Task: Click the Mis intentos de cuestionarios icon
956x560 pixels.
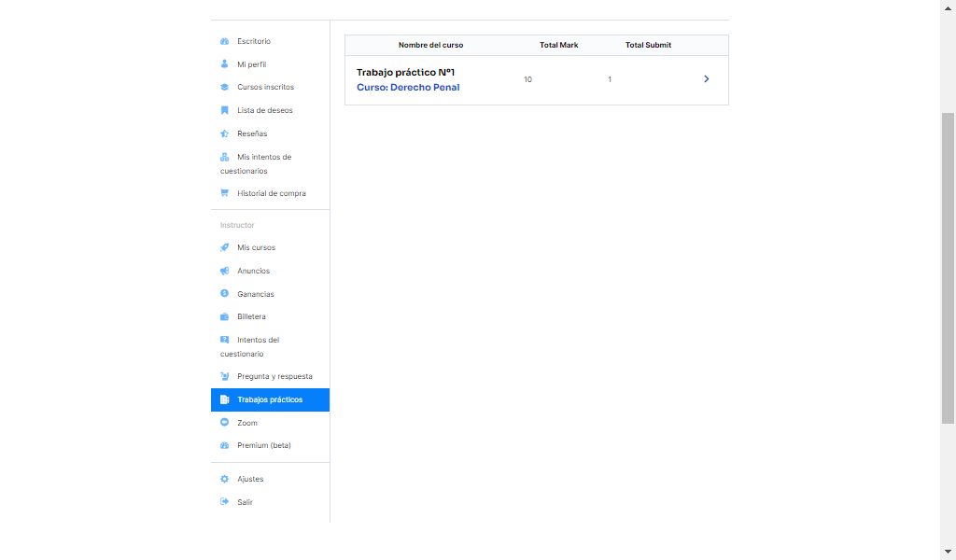Action: tap(224, 157)
